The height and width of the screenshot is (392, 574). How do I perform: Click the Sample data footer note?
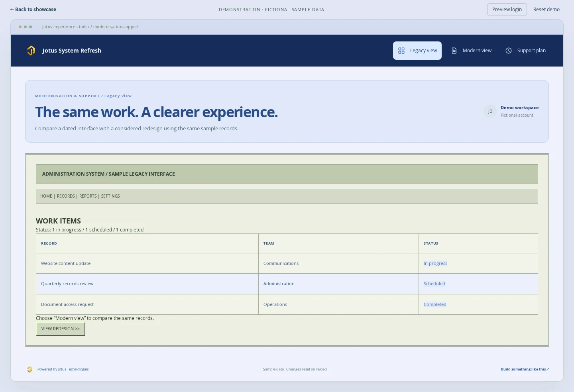(x=295, y=369)
